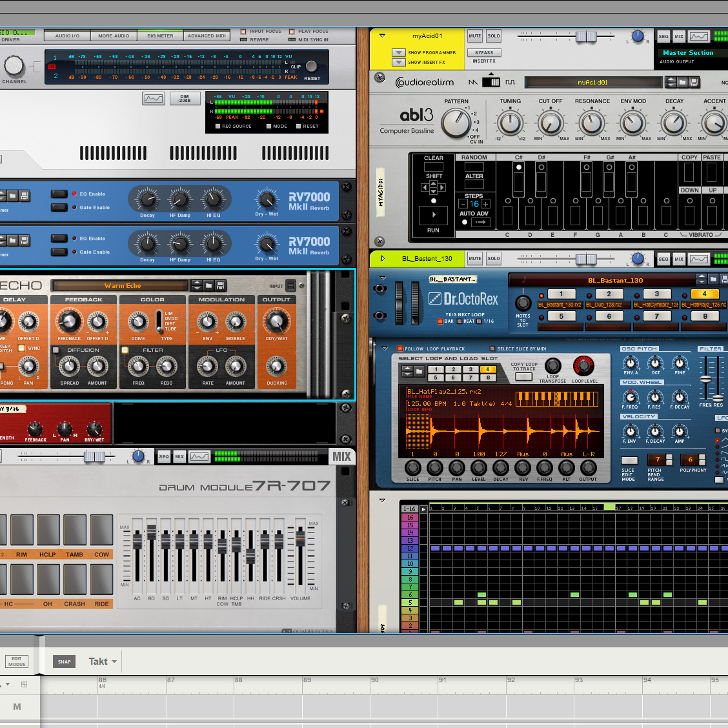Click the RANDOM pattern button

point(474,167)
